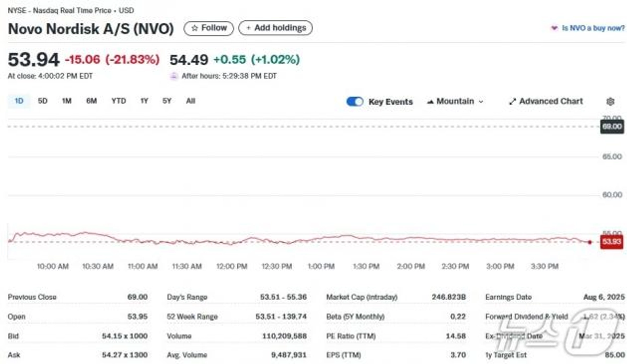Click the price line at 12:00 PM

231,243
